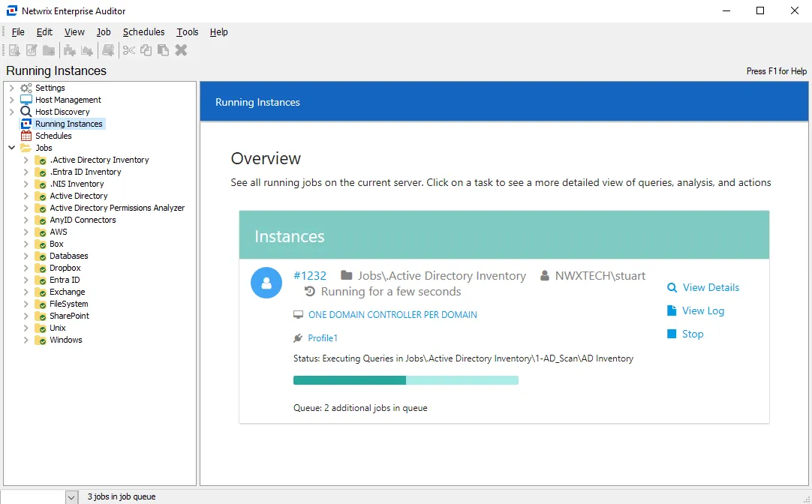
Task: Click the NWXTECH\stuart user text
Action: tap(600, 276)
